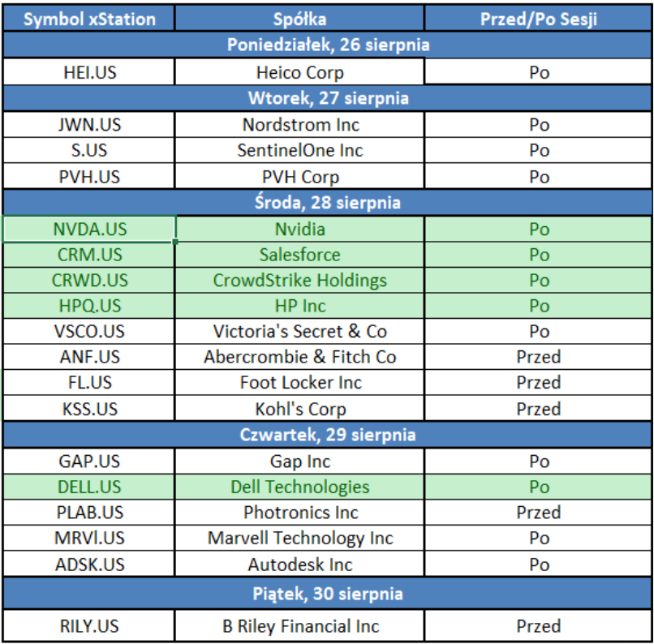
Task: Click the Heico Corp company cell
Action: pyautogui.click(x=300, y=72)
